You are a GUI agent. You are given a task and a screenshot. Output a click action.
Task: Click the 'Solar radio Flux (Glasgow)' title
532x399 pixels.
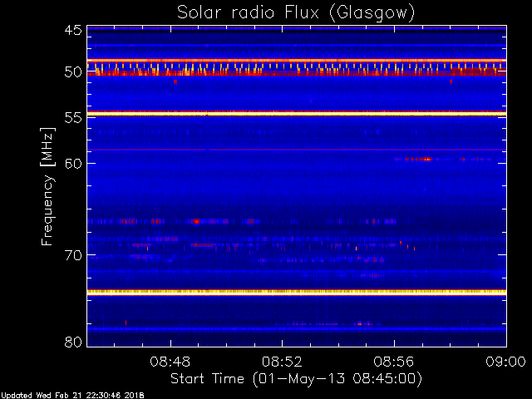(296, 13)
